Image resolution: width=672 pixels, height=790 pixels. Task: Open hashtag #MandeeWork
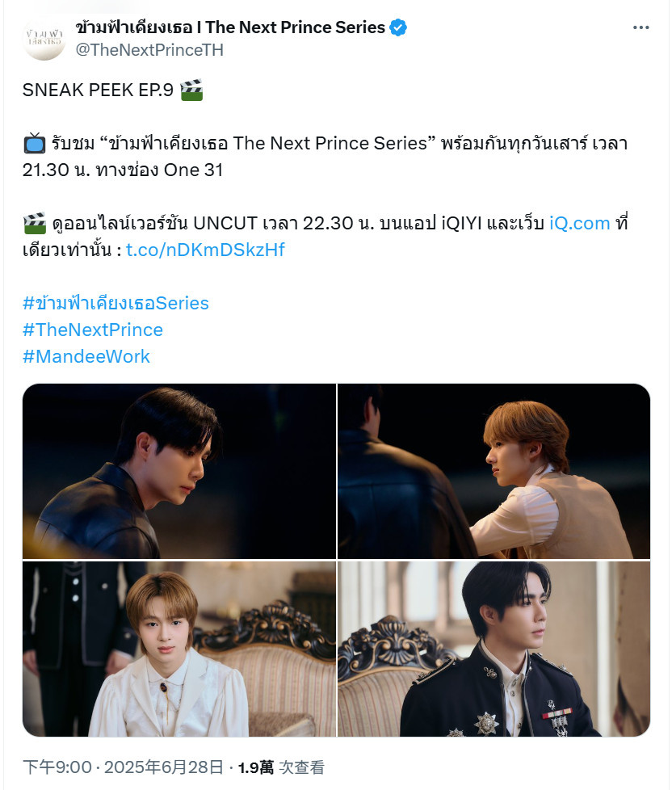coord(86,357)
